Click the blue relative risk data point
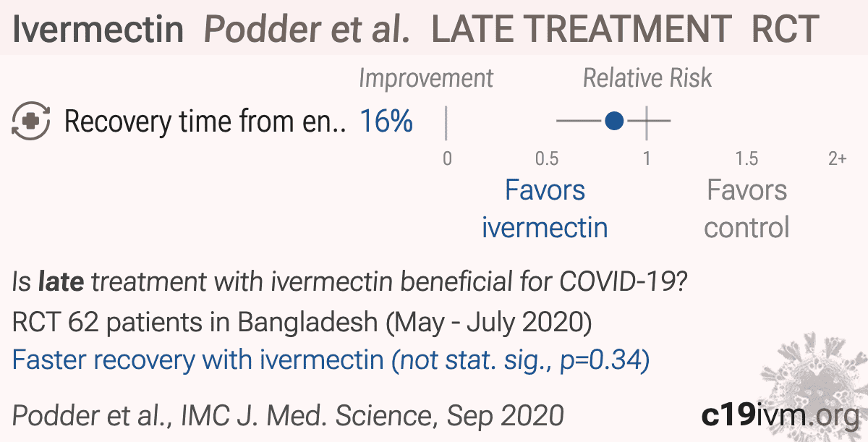 pos(614,121)
